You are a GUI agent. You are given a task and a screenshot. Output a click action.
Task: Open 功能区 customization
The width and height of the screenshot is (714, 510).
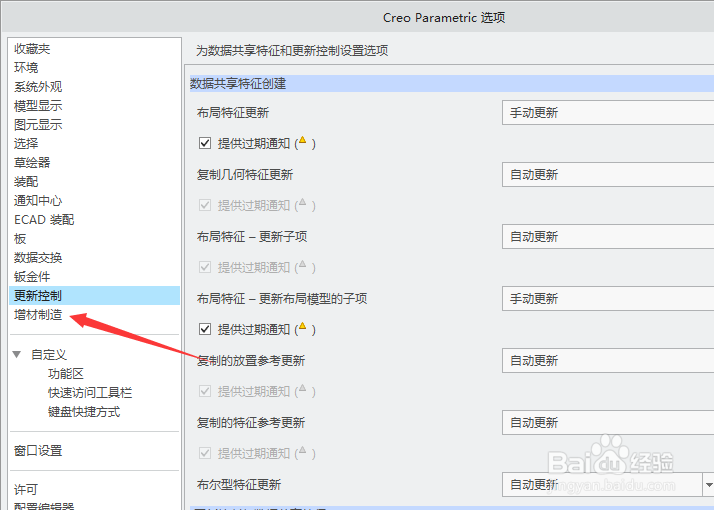(x=66, y=374)
